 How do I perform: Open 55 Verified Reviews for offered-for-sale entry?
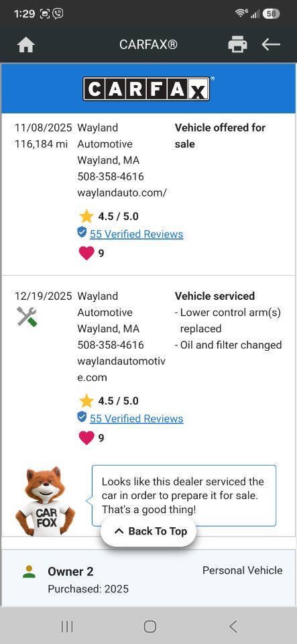[136, 234]
